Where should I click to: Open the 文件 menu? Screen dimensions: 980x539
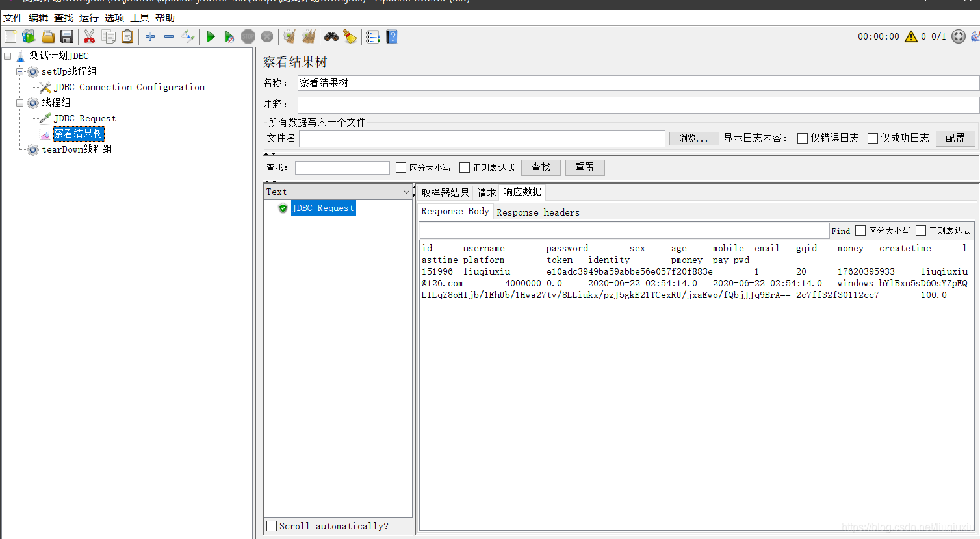pyautogui.click(x=13, y=18)
